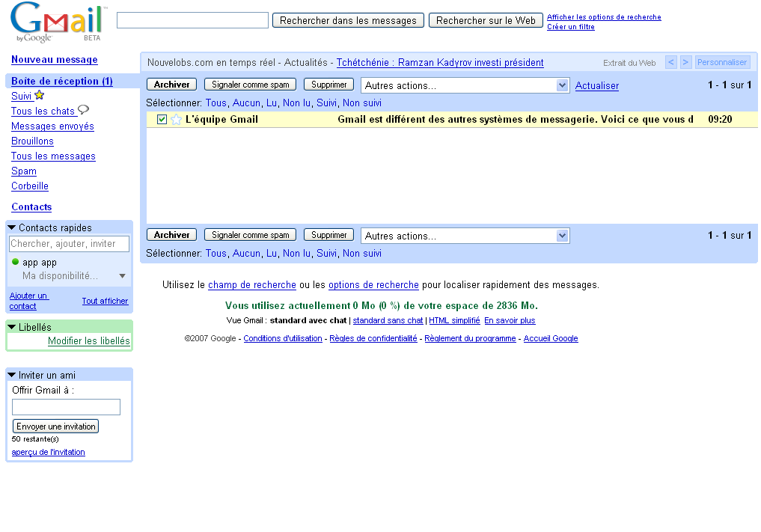
Task: Open Conditions d'utilisation link
Action: coord(283,338)
